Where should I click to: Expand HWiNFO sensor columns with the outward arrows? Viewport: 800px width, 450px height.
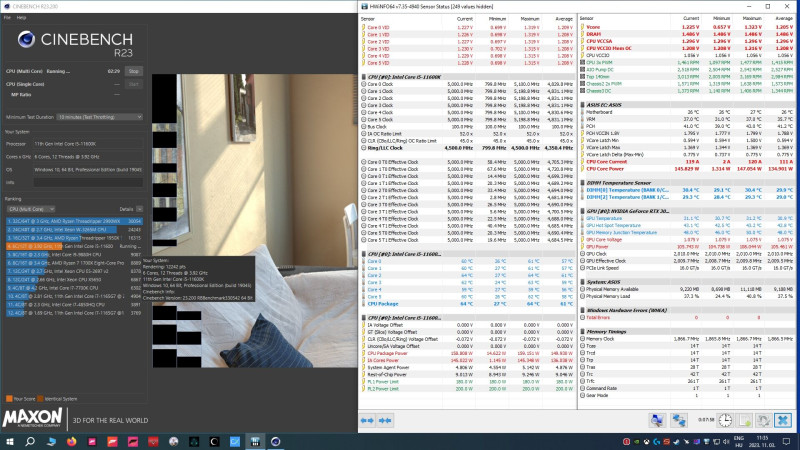(x=367, y=420)
